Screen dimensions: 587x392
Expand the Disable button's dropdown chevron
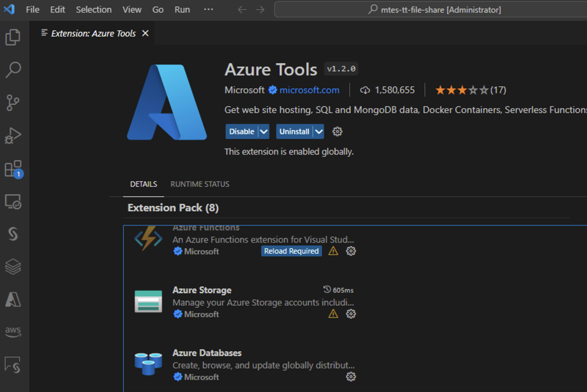264,131
